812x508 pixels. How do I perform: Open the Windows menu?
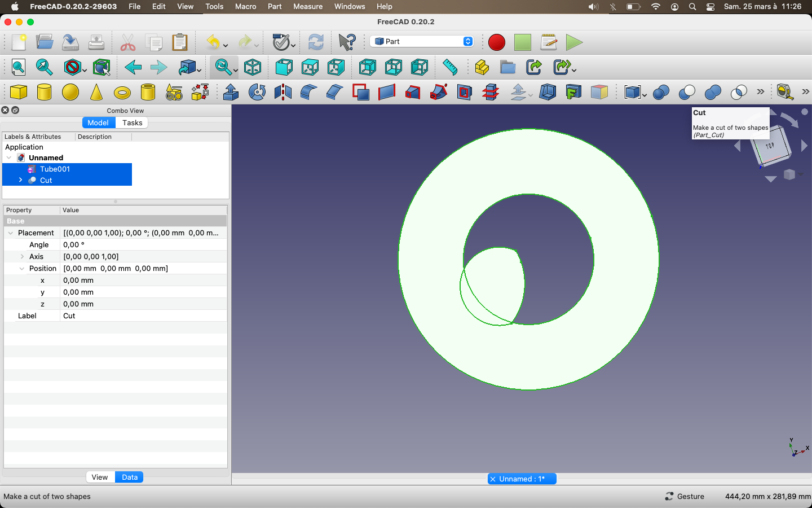[x=350, y=6]
